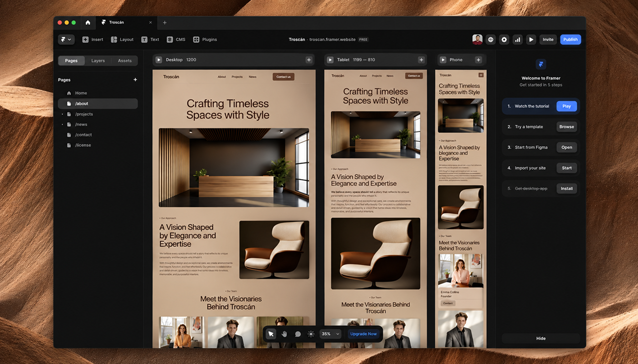Viewport: 638px width, 364px height.
Task: Open the Layout tool
Action: (x=122, y=40)
